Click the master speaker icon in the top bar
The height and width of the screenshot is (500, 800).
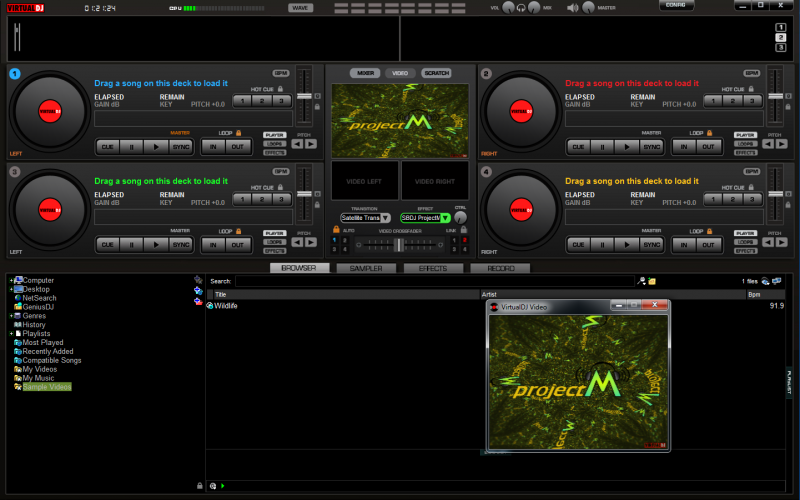point(572,8)
